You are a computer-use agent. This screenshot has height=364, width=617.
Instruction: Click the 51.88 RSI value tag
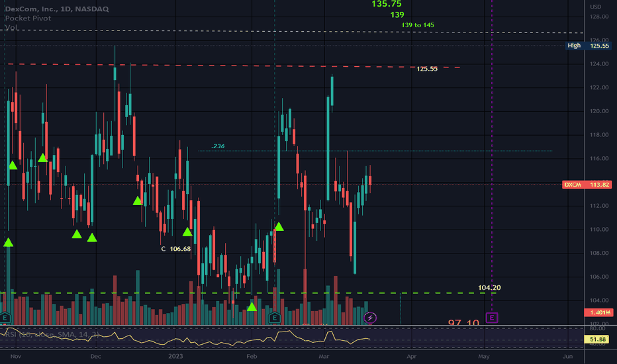coord(597,340)
